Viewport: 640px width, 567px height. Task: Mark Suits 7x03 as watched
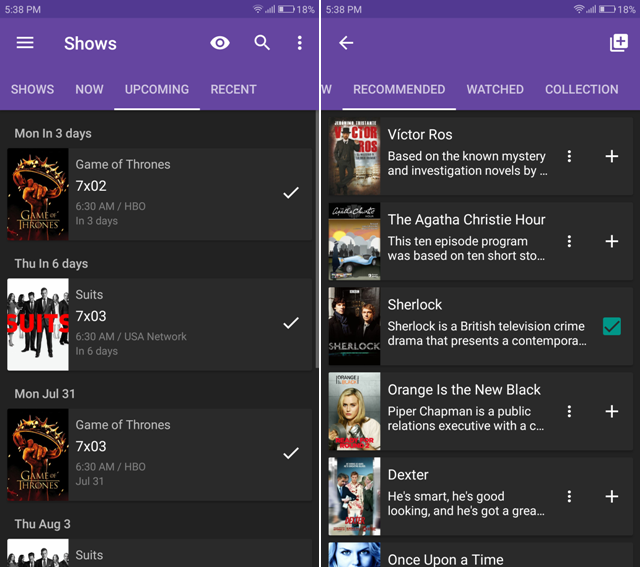pos(291,323)
